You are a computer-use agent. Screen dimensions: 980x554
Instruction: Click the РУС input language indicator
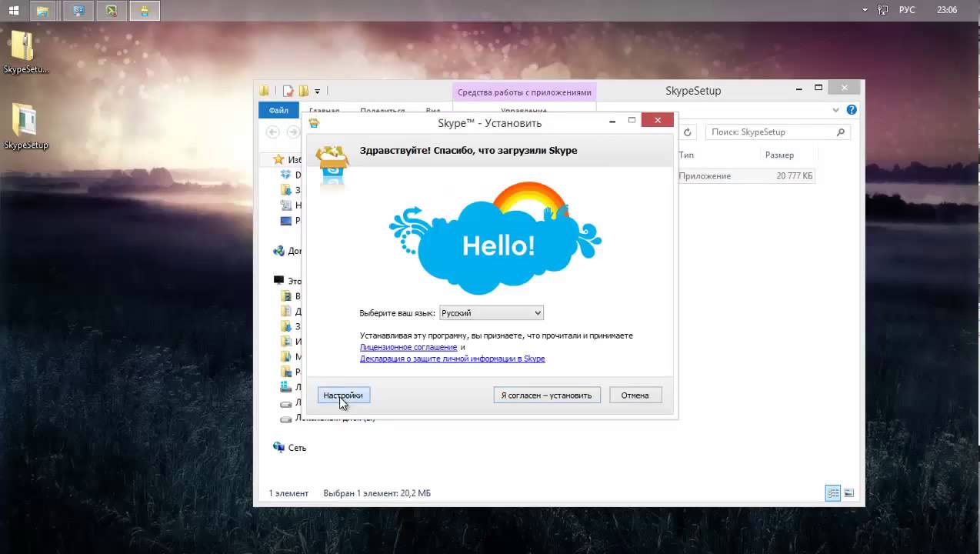click(907, 10)
